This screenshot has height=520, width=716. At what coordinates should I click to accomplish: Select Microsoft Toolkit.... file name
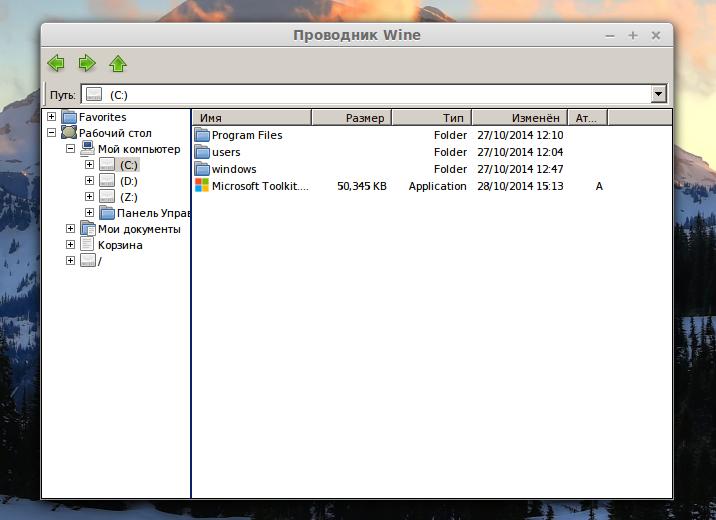tap(260, 186)
